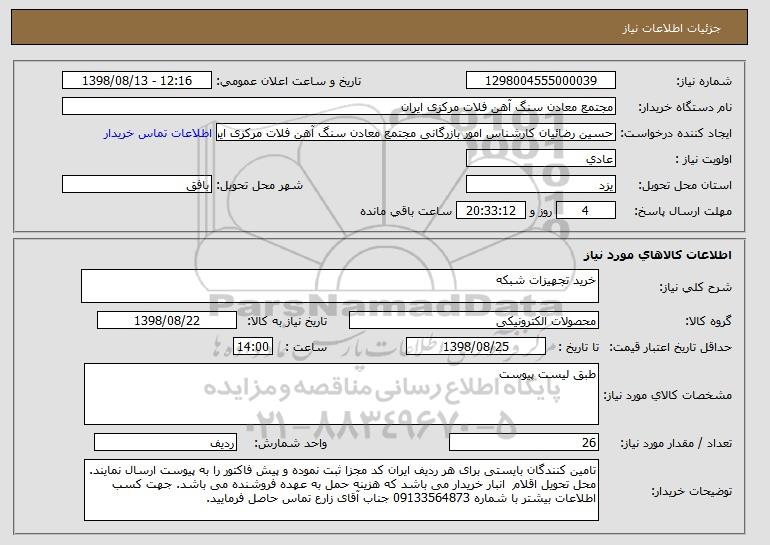Image resolution: width=770 pixels, height=545 pixels.
Task: Select the priority field عادی
Action: [x=541, y=159]
